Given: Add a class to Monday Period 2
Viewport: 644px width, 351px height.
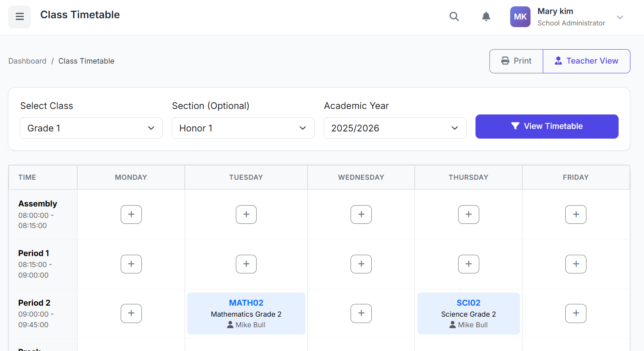Looking at the screenshot, I should (x=131, y=313).
